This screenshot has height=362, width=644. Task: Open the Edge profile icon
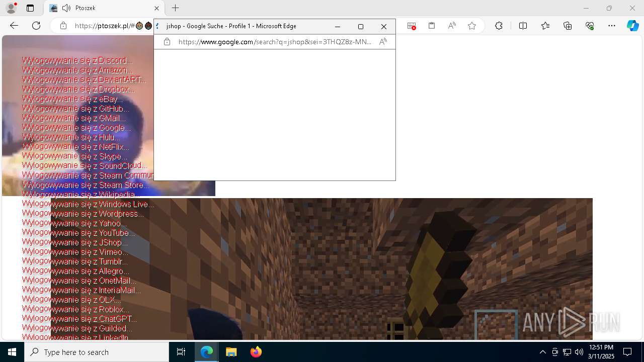click(x=11, y=8)
